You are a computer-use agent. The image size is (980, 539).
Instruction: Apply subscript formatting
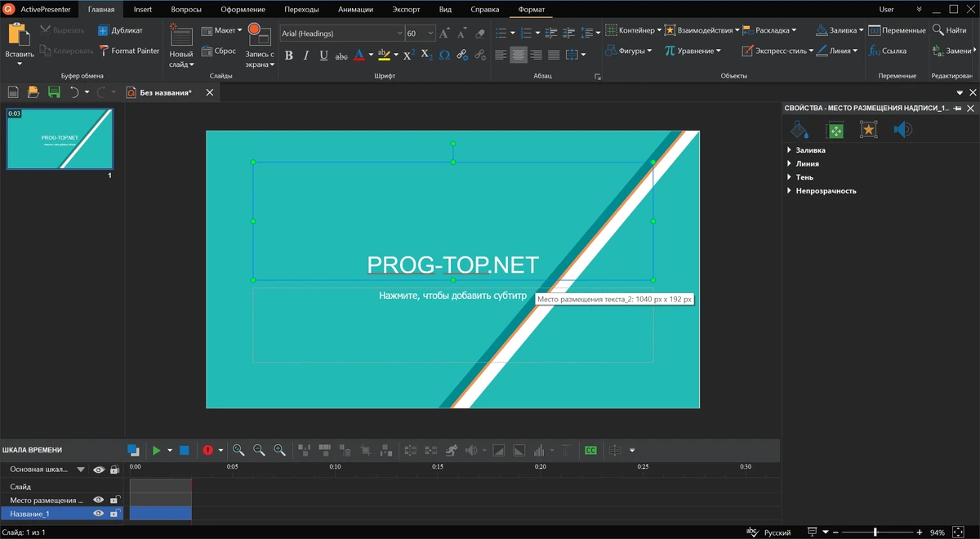pyautogui.click(x=426, y=55)
